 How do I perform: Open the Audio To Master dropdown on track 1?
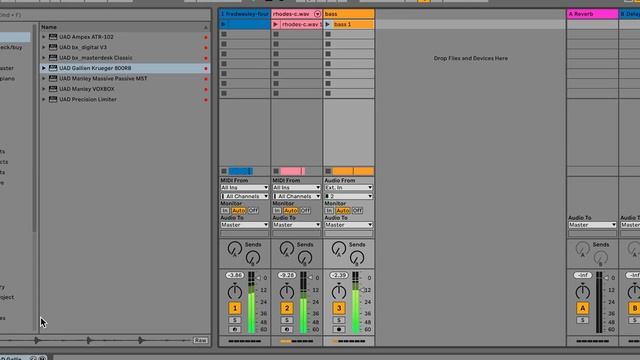pyautogui.click(x=244, y=225)
